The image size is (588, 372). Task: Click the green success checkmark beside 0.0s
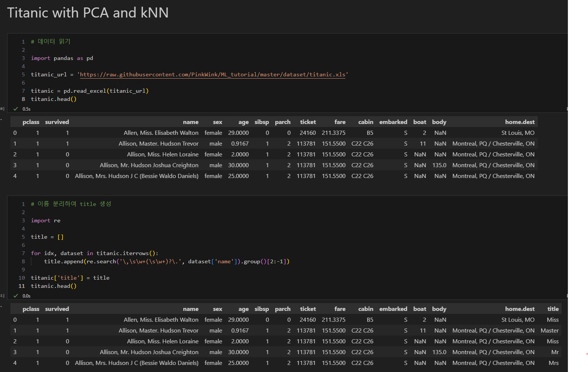tap(16, 296)
